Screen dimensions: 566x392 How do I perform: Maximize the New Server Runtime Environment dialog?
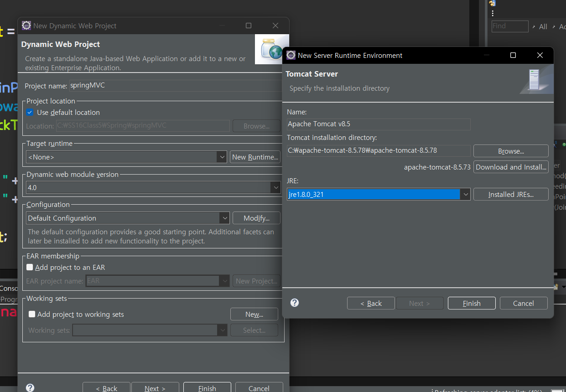(x=513, y=55)
